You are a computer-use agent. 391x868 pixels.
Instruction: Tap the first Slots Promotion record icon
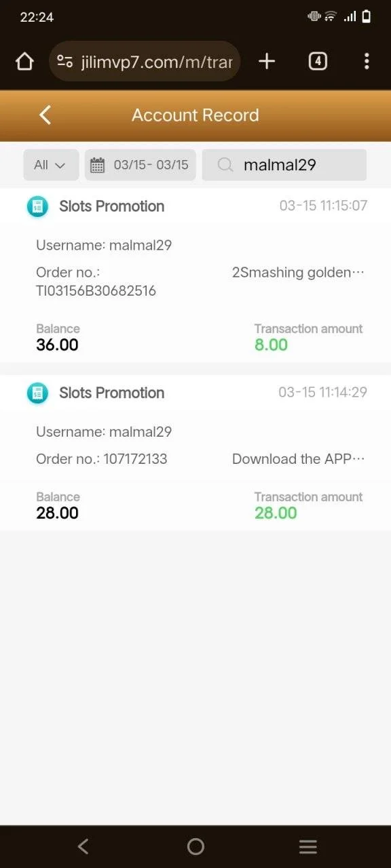37,207
